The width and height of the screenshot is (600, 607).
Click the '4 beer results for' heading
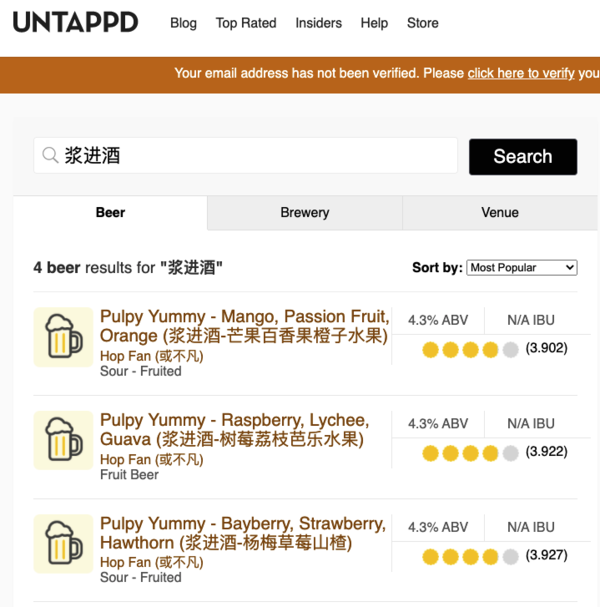pos(128,267)
